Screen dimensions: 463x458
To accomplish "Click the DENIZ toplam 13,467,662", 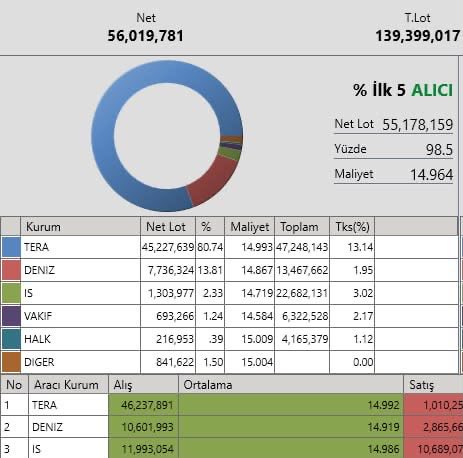I will pos(302,270).
